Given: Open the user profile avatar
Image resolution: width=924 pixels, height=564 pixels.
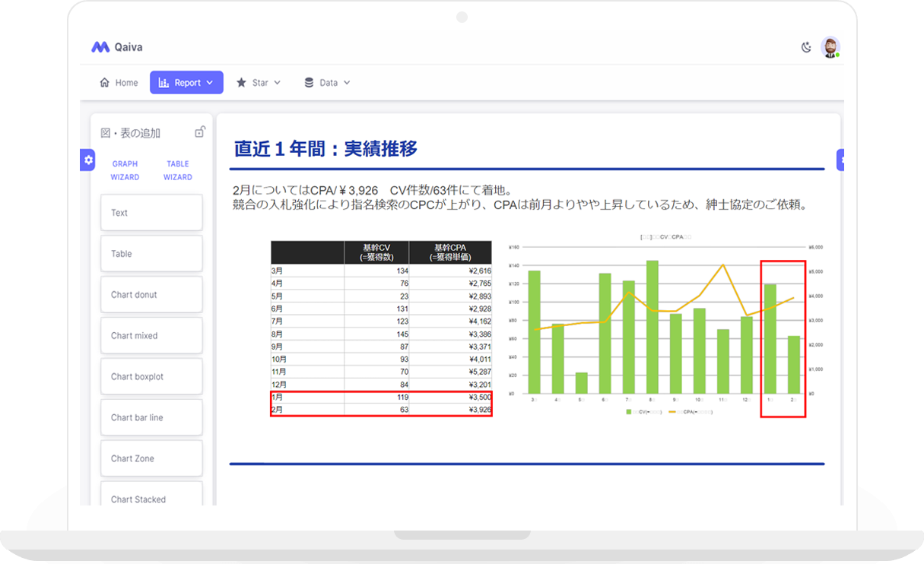Looking at the screenshot, I should 830,47.
